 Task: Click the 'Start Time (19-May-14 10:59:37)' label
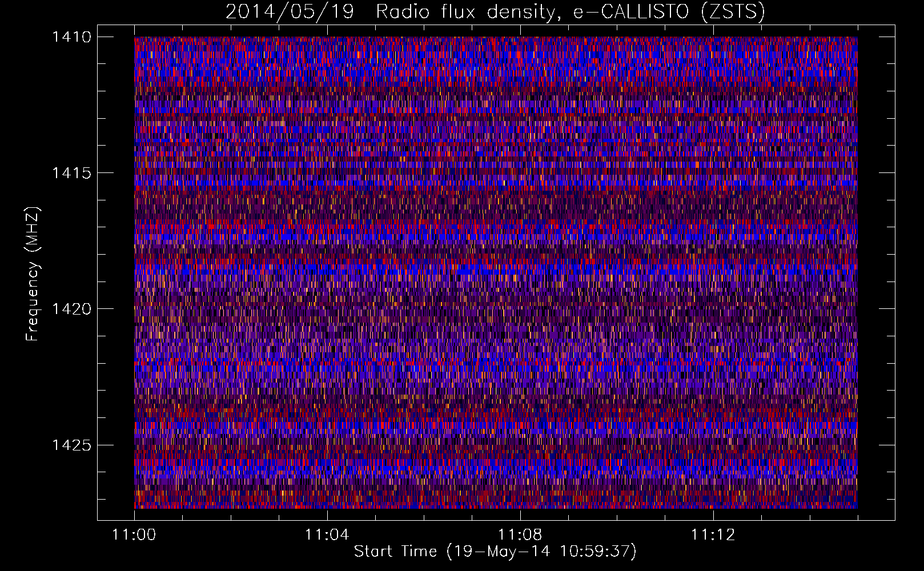[x=495, y=552]
